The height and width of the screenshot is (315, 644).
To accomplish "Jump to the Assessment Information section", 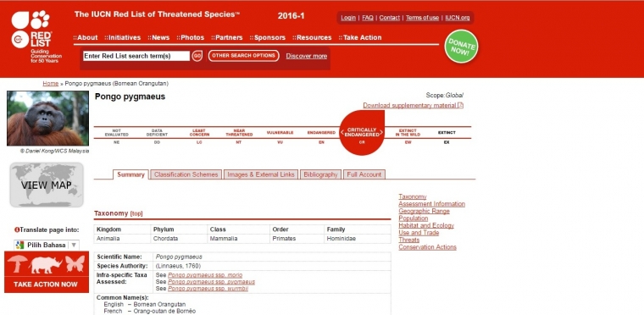I will point(431,204).
